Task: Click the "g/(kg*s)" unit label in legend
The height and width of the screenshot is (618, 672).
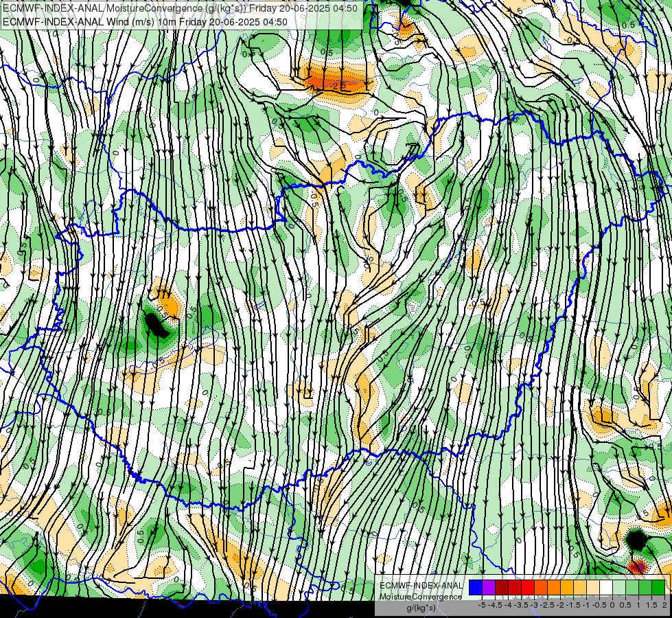Action: (421, 608)
